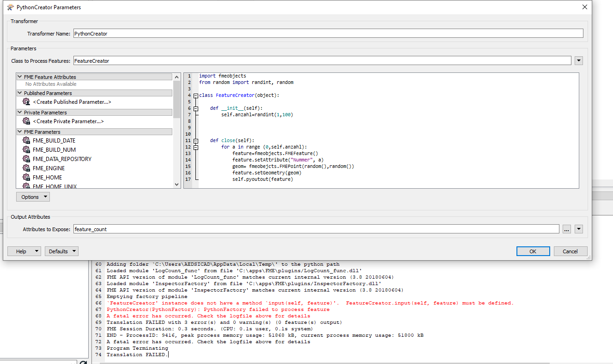Click log line 'Emptying factory pipeline'
613x364 pixels.
(147, 297)
